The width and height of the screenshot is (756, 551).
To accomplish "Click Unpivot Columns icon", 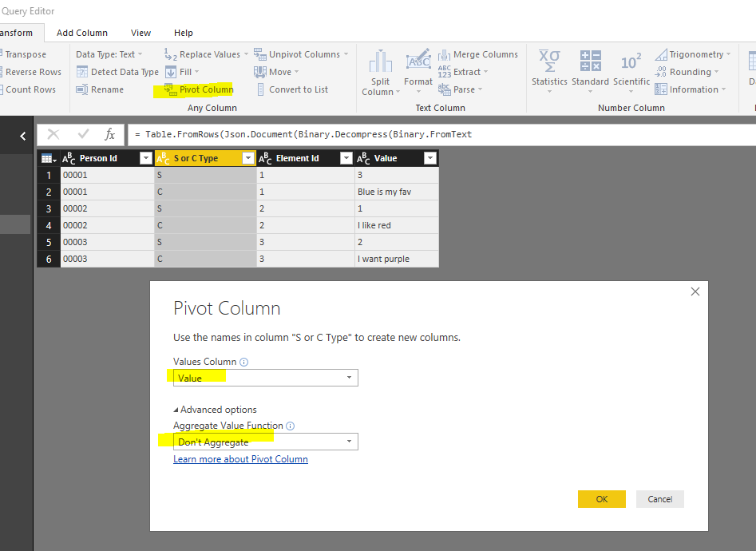I will coord(260,54).
